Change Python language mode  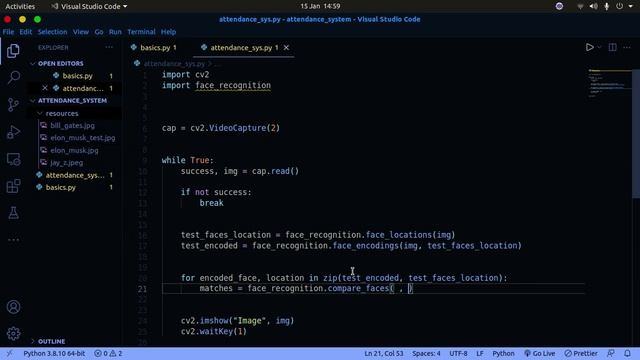[x=503, y=353]
